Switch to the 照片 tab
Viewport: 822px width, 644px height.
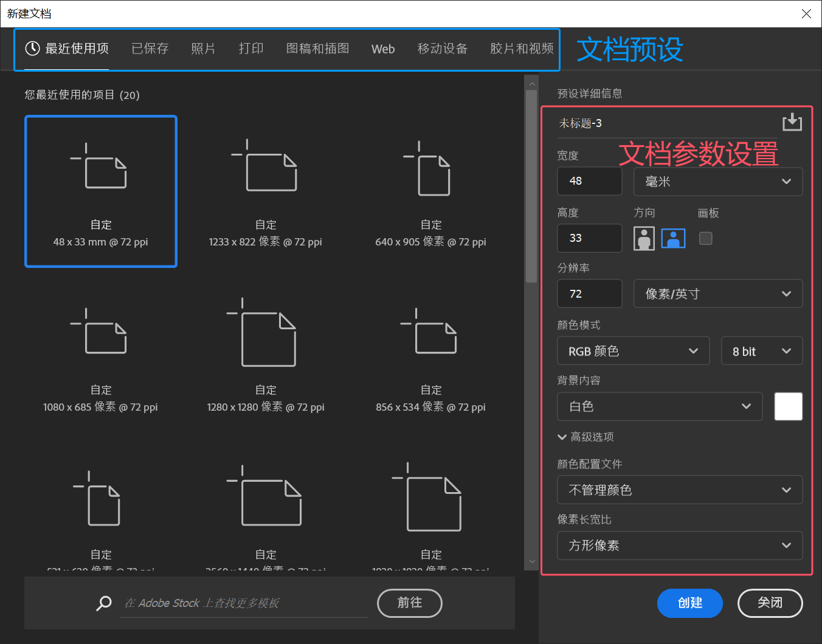coord(203,49)
